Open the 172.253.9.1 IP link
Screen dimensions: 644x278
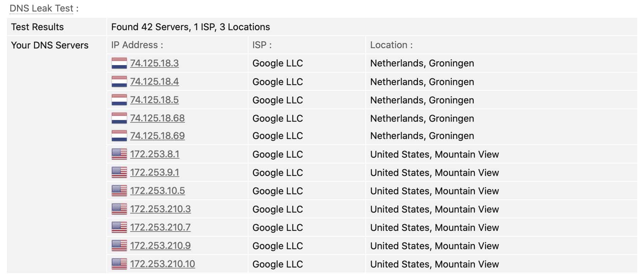155,172
